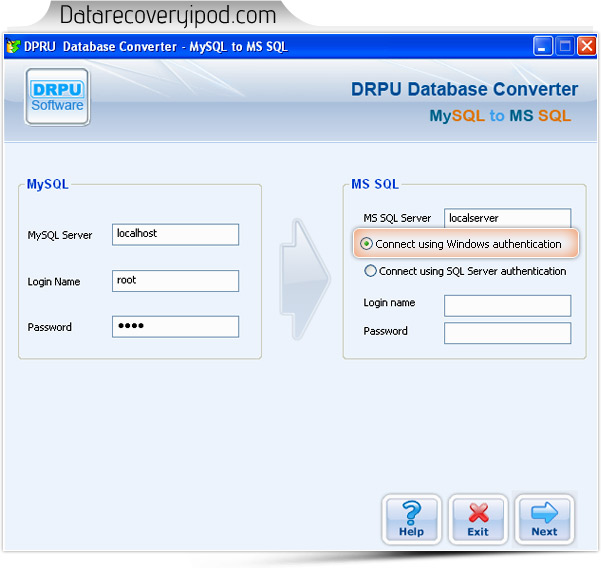Click the MySQL Server label
The width and height of the screenshot is (601, 568).
coord(60,235)
